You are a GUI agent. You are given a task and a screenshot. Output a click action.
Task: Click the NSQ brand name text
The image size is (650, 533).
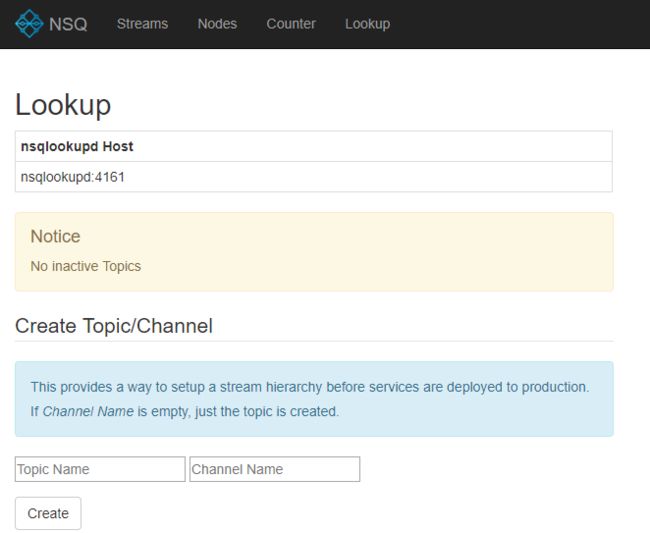click(68, 24)
